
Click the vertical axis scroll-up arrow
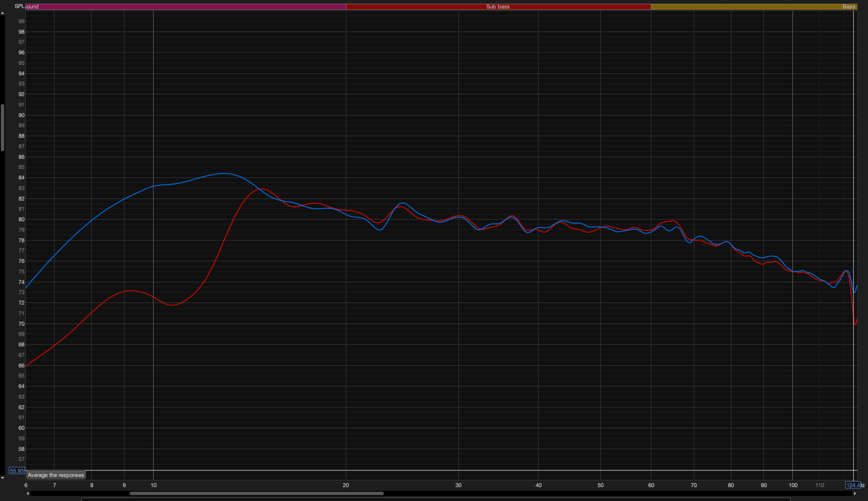(2, 13)
